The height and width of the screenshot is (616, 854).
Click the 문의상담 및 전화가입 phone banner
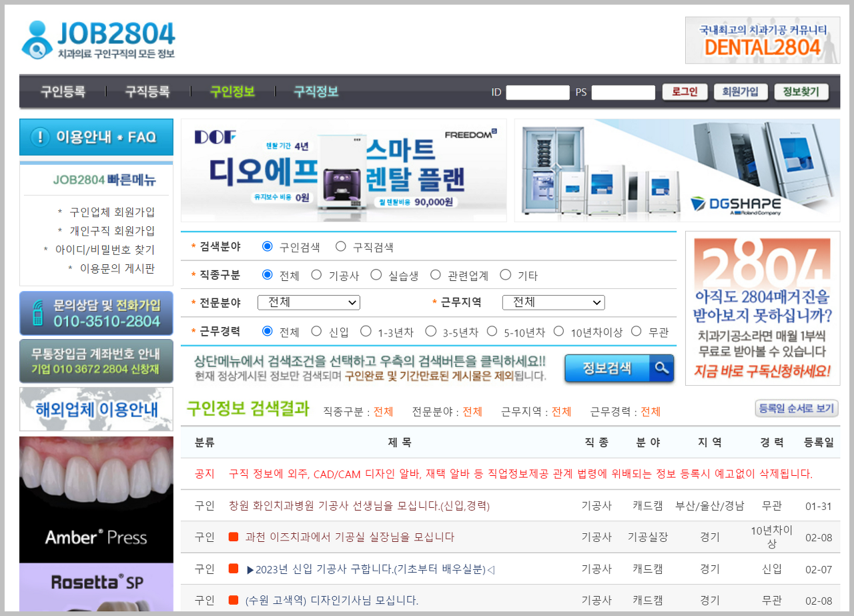coord(96,313)
